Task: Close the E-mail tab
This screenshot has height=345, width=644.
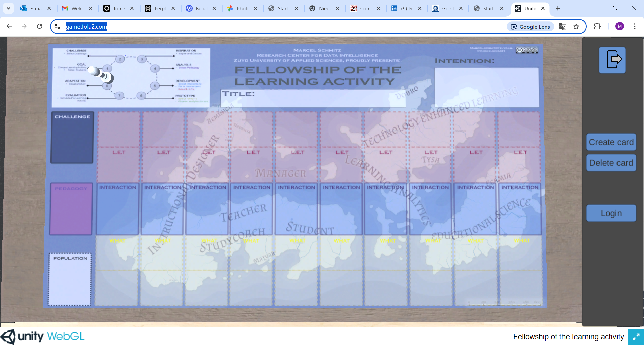Action: pyautogui.click(x=49, y=8)
